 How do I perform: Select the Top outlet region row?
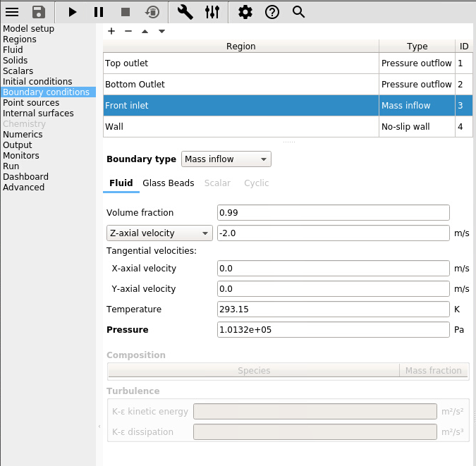(240, 63)
